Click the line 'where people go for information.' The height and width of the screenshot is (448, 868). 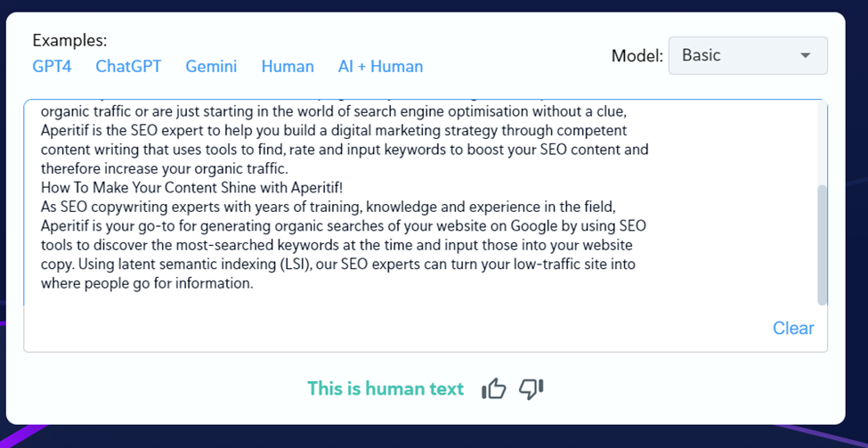point(147,284)
